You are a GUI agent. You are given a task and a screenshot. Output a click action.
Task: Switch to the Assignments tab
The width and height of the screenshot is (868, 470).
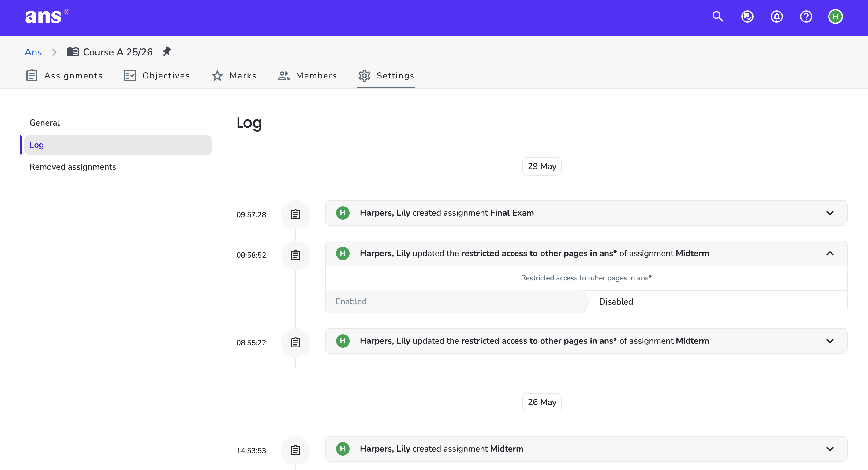[x=64, y=76]
